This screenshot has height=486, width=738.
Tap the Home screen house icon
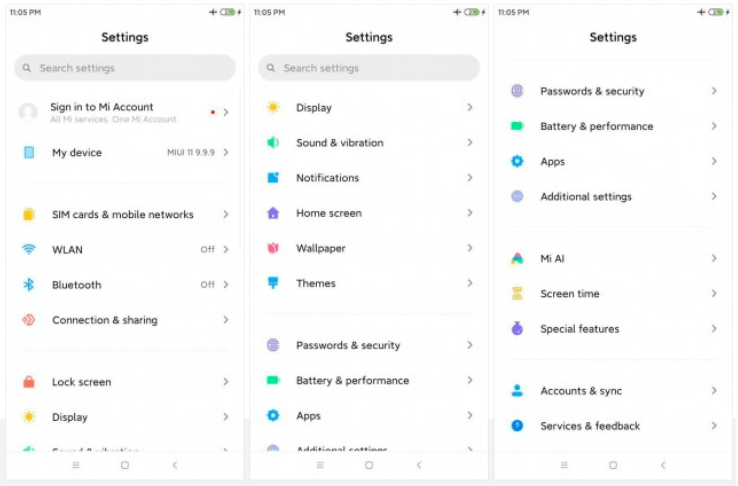tap(273, 213)
